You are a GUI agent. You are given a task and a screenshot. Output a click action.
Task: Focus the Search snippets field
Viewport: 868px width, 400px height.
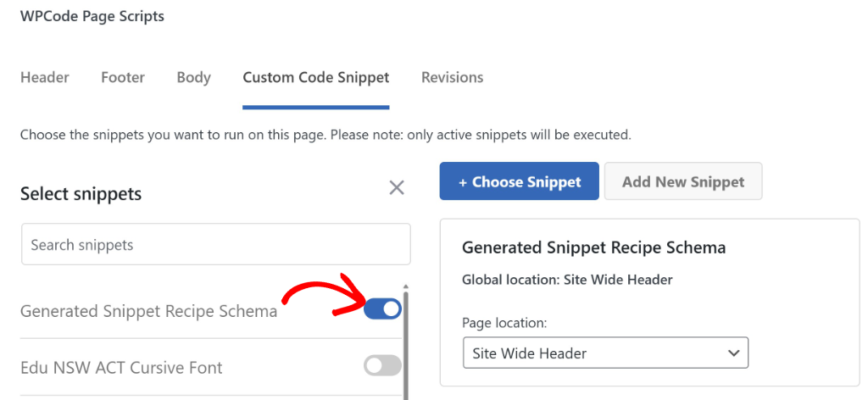(215, 245)
